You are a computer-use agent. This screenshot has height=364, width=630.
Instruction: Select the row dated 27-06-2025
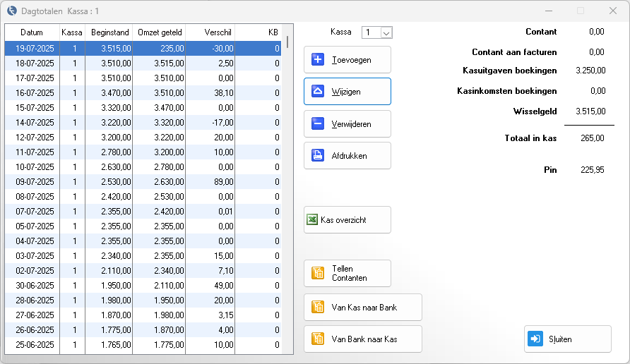click(143, 315)
